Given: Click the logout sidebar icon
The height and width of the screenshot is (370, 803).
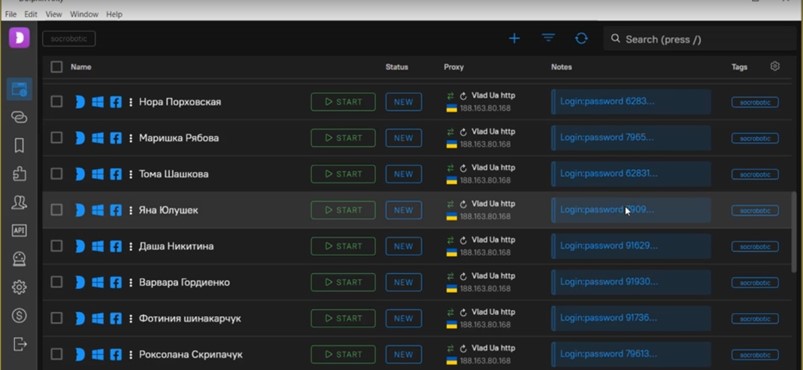Looking at the screenshot, I should pos(19,343).
